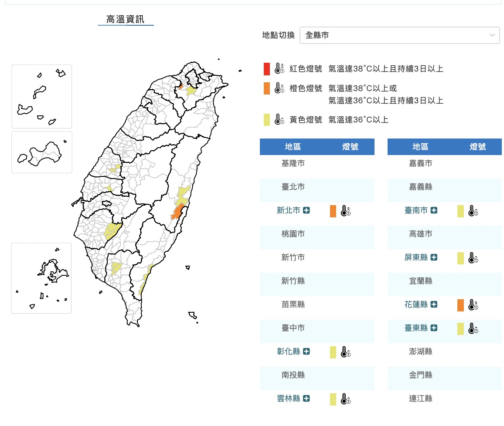Expand the 新北市 plus icon
Viewport: 504px width, 426px height.
coord(306,210)
